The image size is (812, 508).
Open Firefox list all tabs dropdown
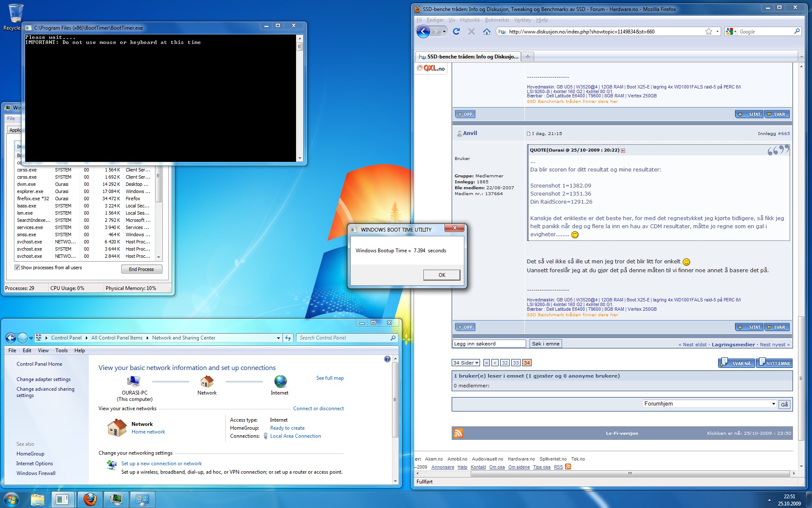click(x=801, y=56)
